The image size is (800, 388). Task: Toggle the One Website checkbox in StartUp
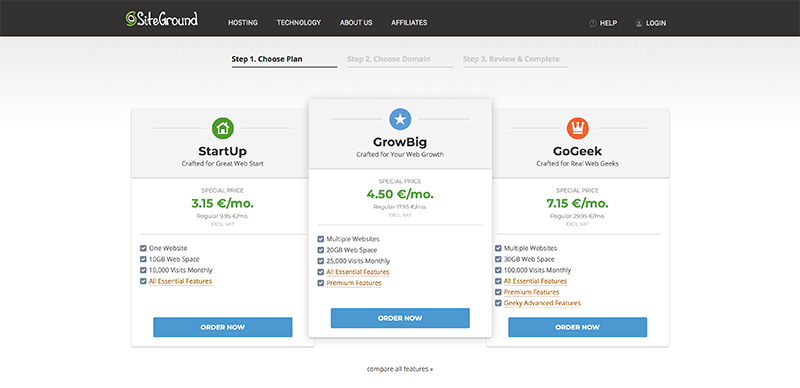pos(143,248)
